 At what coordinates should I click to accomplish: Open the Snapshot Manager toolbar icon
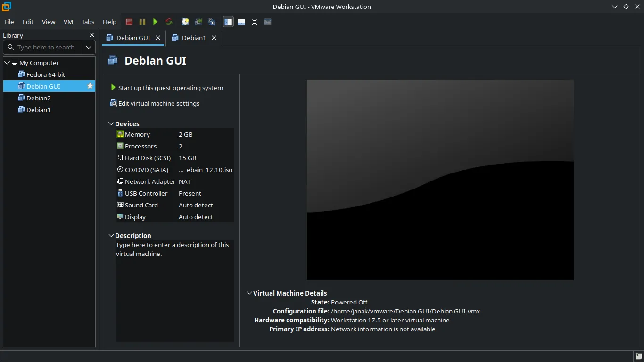pyautogui.click(x=212, y=22)
